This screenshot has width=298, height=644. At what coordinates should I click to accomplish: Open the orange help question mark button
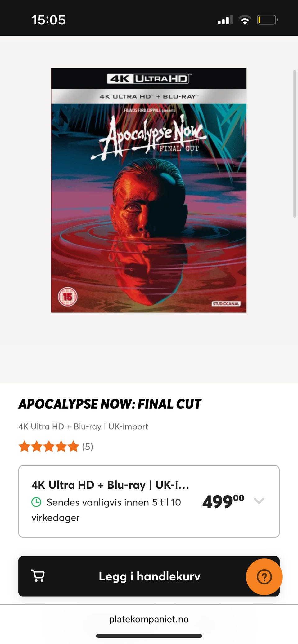point(264,577)
